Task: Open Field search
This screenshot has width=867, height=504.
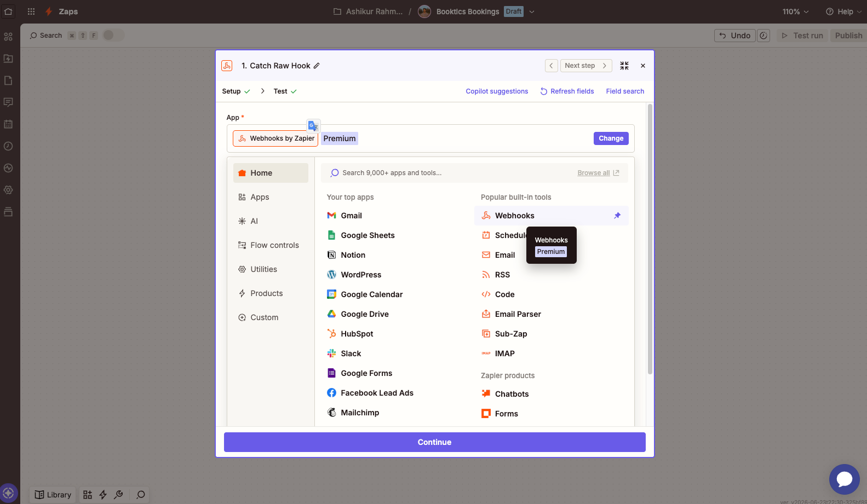Action: (625, 91)
